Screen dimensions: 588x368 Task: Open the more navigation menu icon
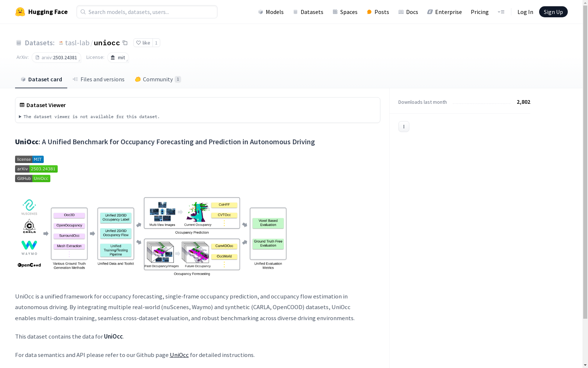(x=501, y=12)
